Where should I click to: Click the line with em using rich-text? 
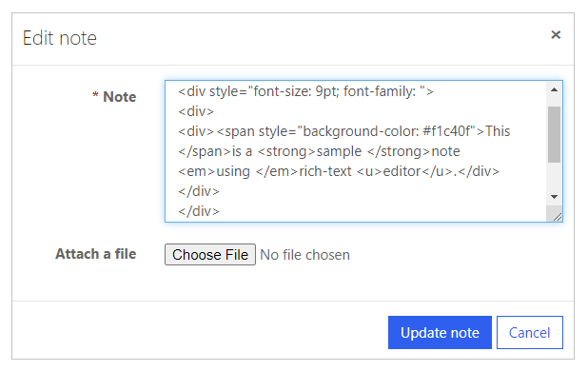point(339,171)
